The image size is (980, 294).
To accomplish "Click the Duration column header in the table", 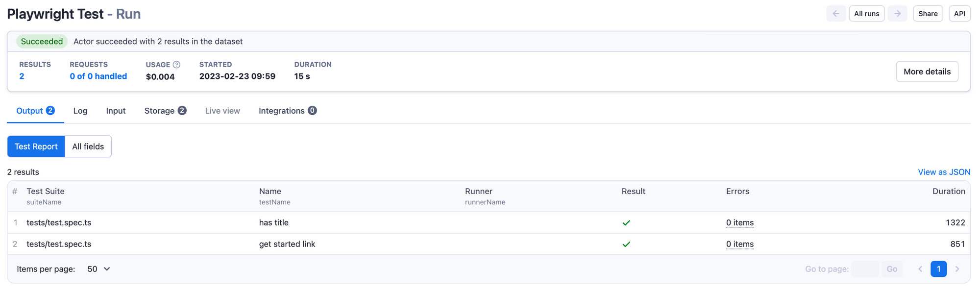I will [949, 191].
